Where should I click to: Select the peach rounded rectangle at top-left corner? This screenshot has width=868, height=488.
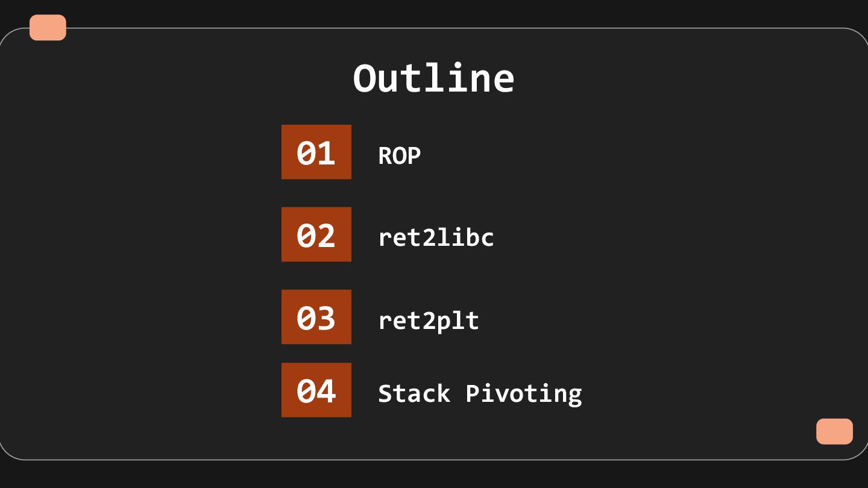48,28
